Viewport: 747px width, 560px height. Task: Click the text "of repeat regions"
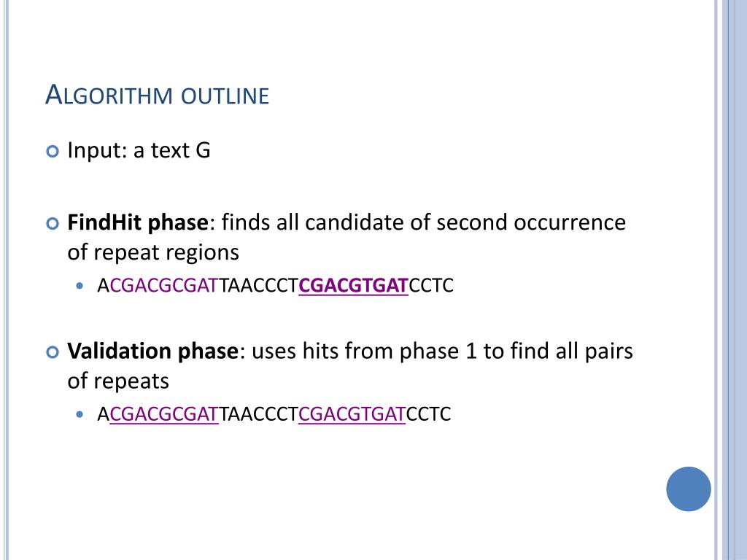[x=153, y=252]
